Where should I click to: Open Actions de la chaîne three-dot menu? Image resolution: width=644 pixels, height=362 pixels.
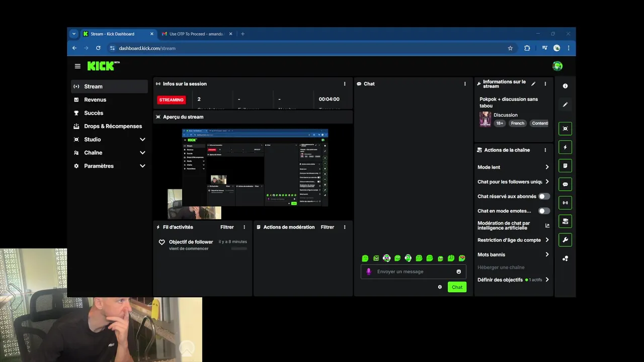(x=545, y=150)
